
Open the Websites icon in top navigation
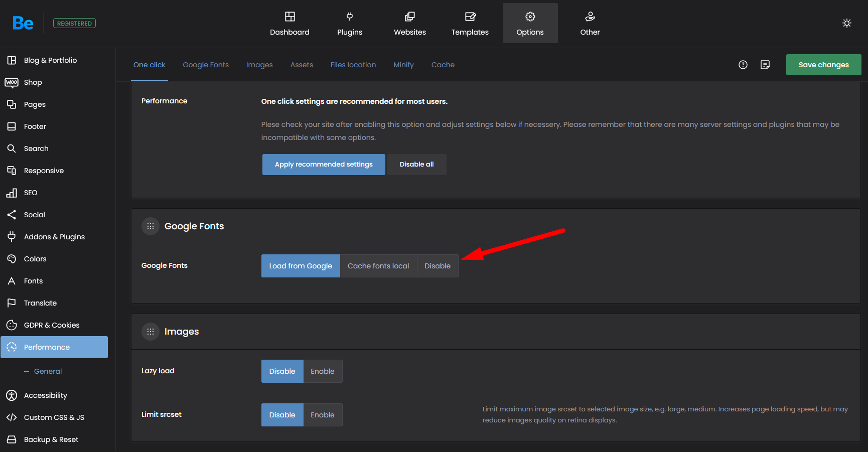pos(410,17)
